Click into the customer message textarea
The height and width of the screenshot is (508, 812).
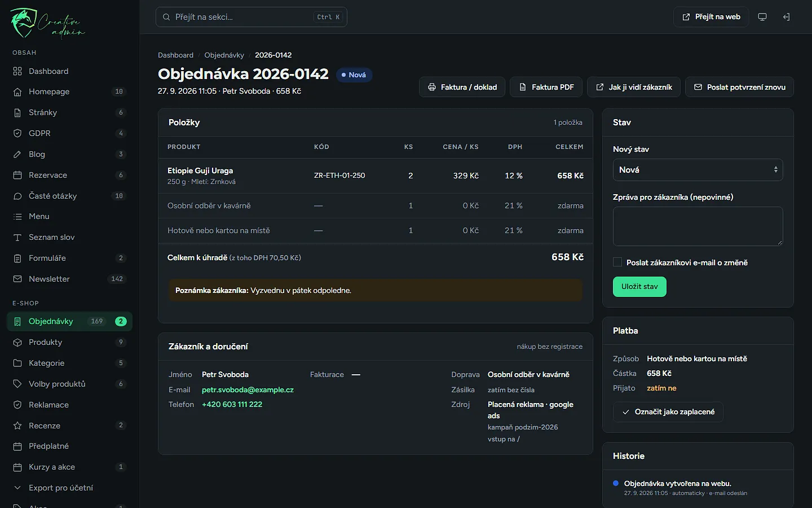[698, 226]
